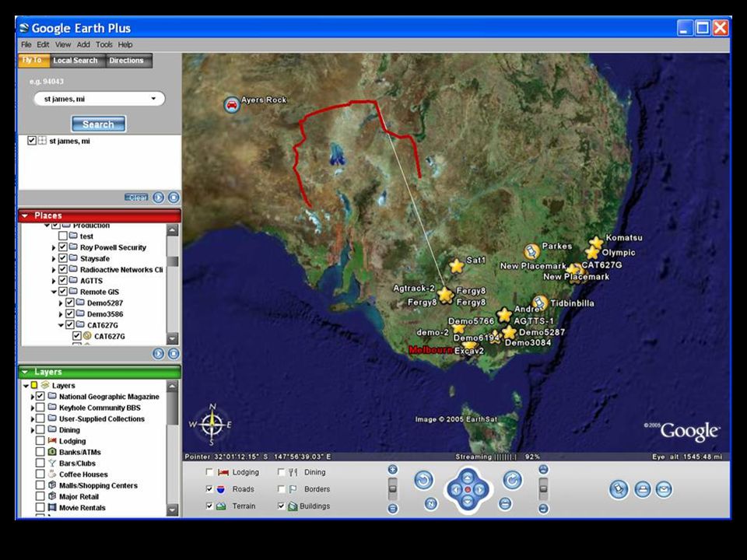The height and width of the screenshot is (560, 747).
Task: Select the Parkes placemark icon on map
Action: pyautogui.click(x=531, y=251)
